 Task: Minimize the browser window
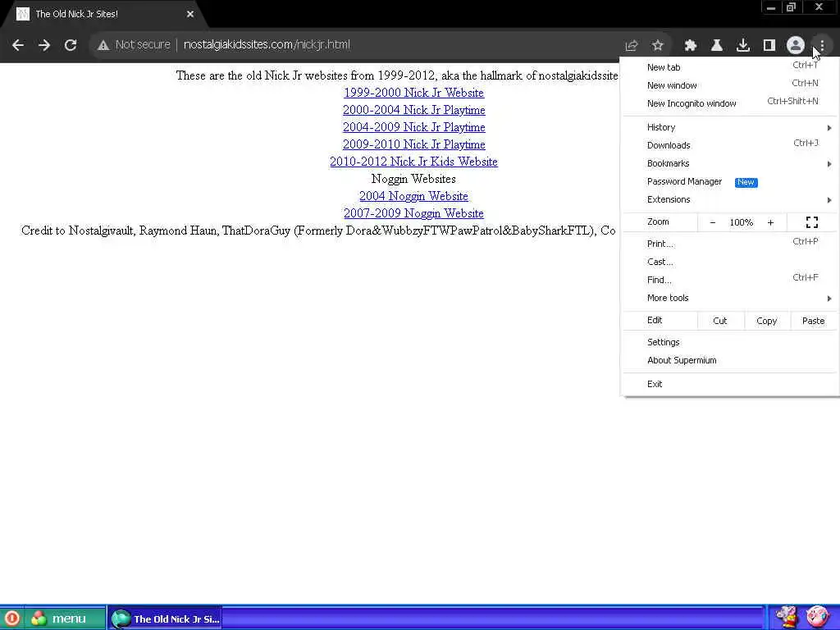[x=771, y=7]
